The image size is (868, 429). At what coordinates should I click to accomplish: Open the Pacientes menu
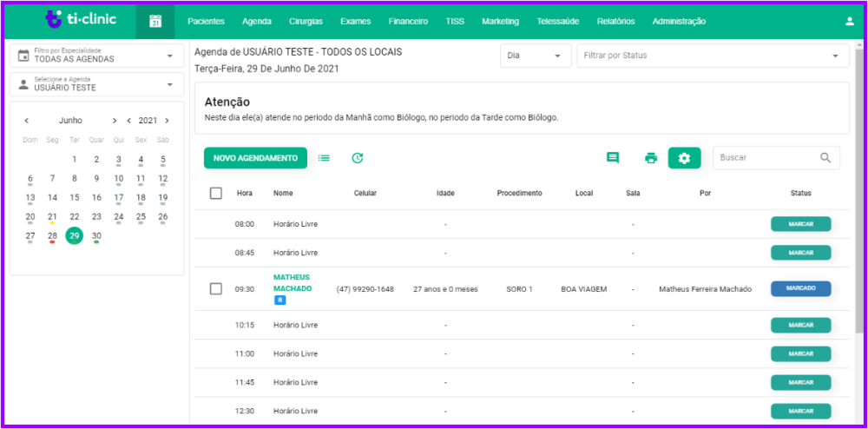point(206,22)
